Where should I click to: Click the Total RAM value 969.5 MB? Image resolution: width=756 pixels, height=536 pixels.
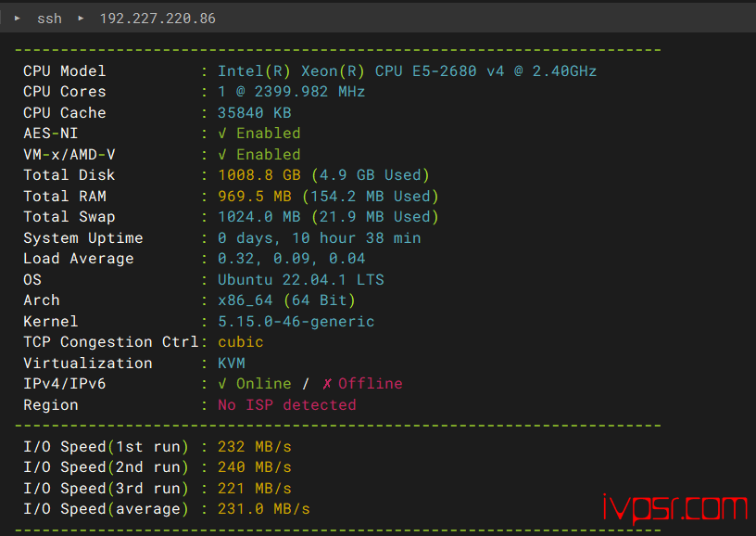tap(255, 197)
